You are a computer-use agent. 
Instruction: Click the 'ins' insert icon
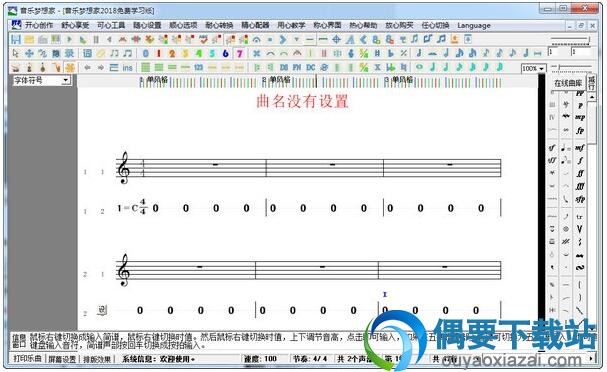click(127, 68)
